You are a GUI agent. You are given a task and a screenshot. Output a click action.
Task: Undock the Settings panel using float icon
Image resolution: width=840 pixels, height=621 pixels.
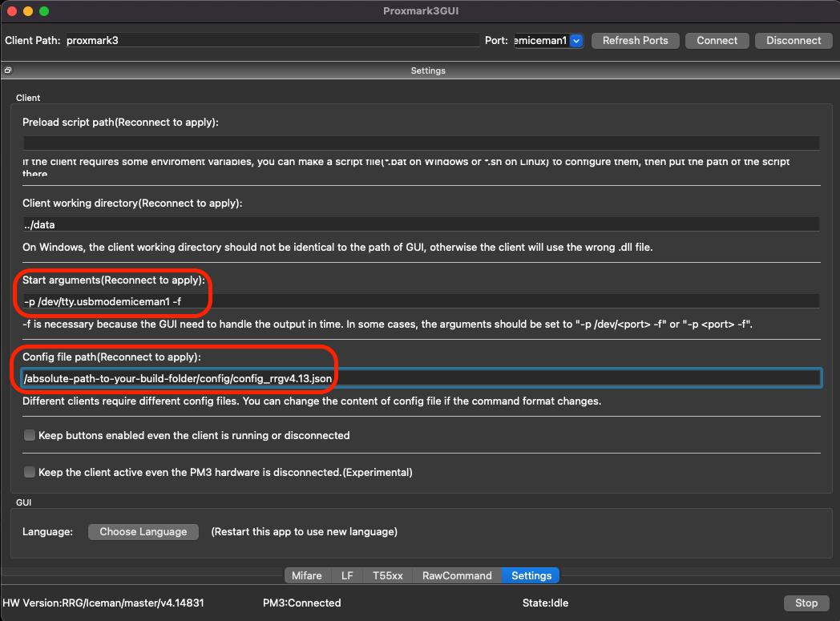(7, 71)
